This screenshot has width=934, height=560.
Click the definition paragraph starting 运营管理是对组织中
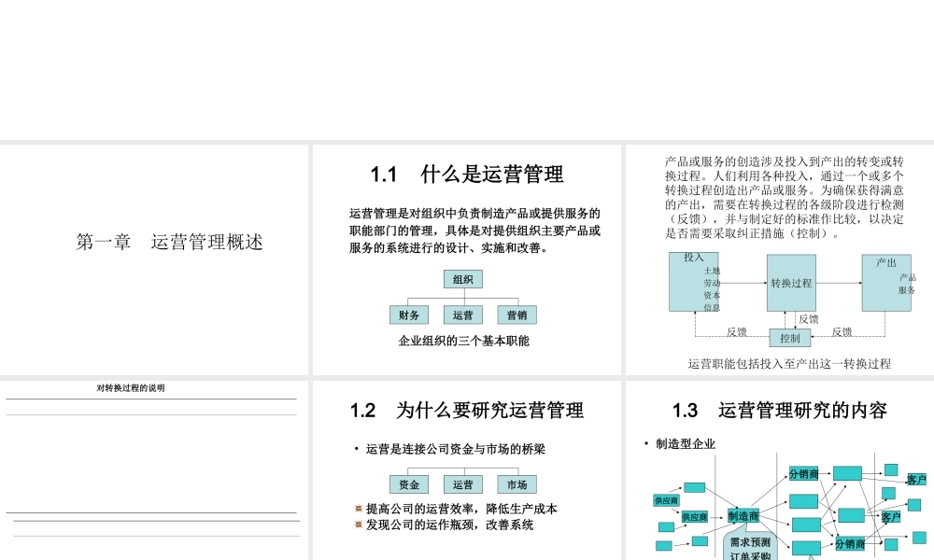tap(474, 231)
